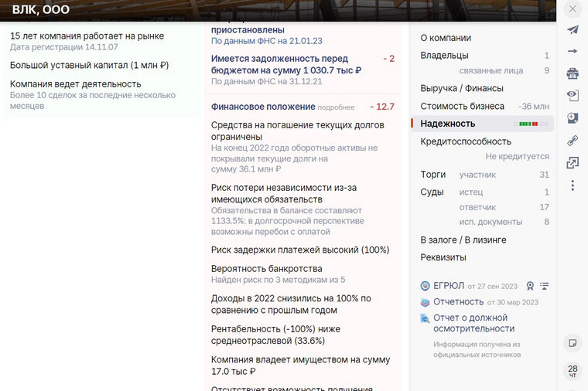
Task: Click the -12.7 score value
Action: click(x=381, y=107)
